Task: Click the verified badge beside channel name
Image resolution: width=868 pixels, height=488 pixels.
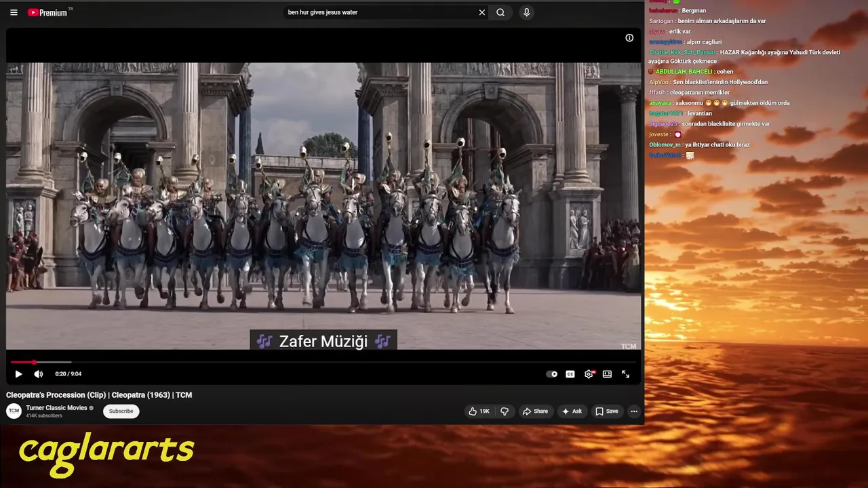Action: pyautogui.click(x=92, y=408)
